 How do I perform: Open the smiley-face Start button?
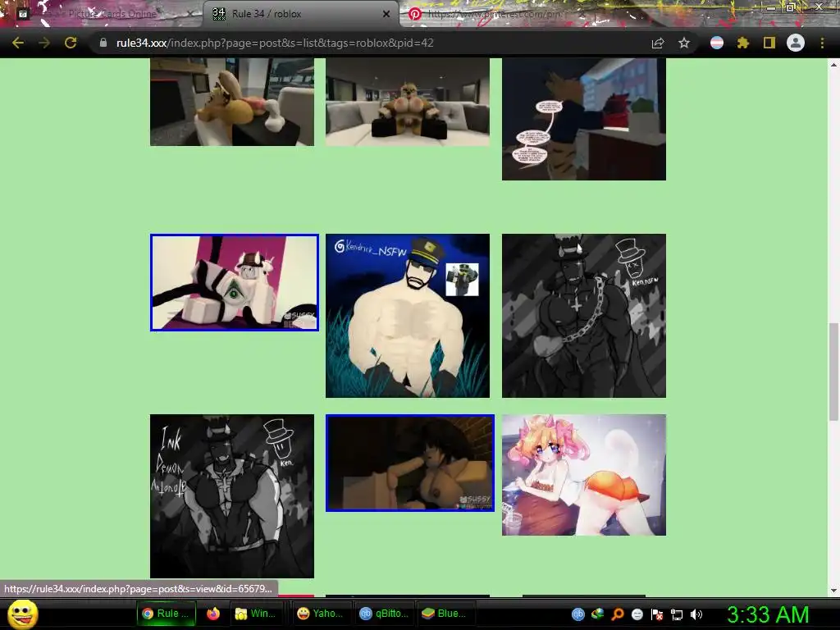[22, 614]
